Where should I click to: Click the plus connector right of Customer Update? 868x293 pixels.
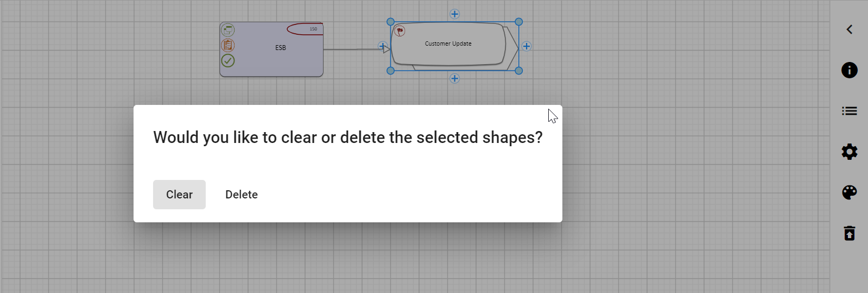pos(527,46)
